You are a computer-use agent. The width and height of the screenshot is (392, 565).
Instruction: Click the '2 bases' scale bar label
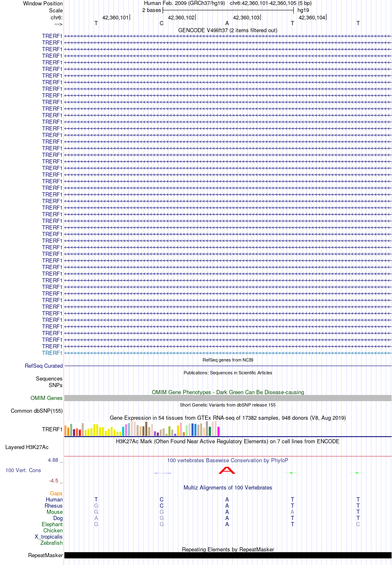tap(151, 10)
